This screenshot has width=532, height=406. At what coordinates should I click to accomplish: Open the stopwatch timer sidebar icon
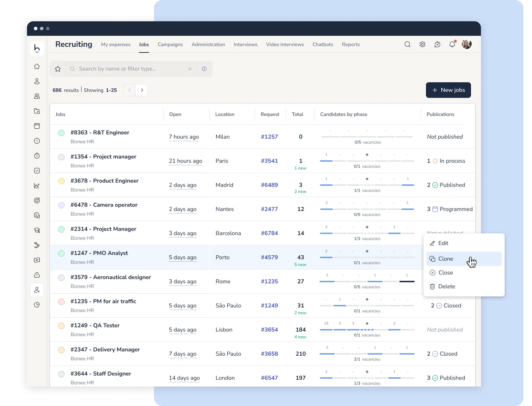point(37,156)
